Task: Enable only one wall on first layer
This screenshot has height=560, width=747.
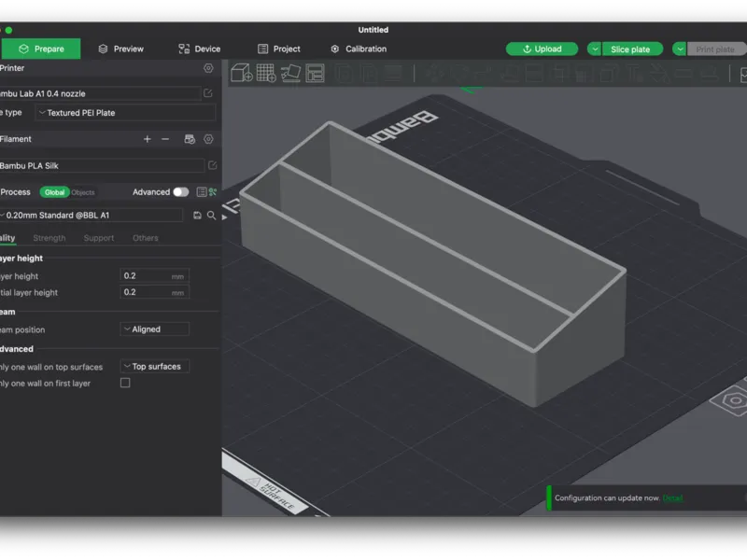Action: pyautogui.click(x=125, y=383)
